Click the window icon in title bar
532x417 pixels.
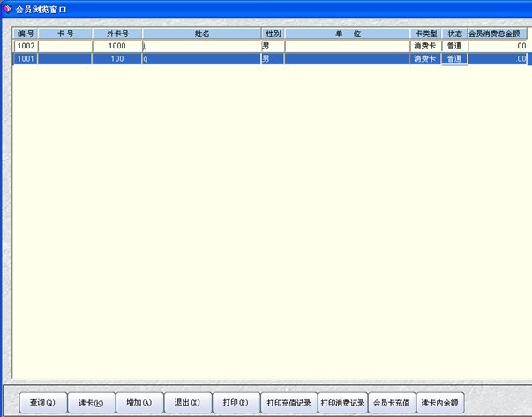pyautogui.click(x=7, y=8)
